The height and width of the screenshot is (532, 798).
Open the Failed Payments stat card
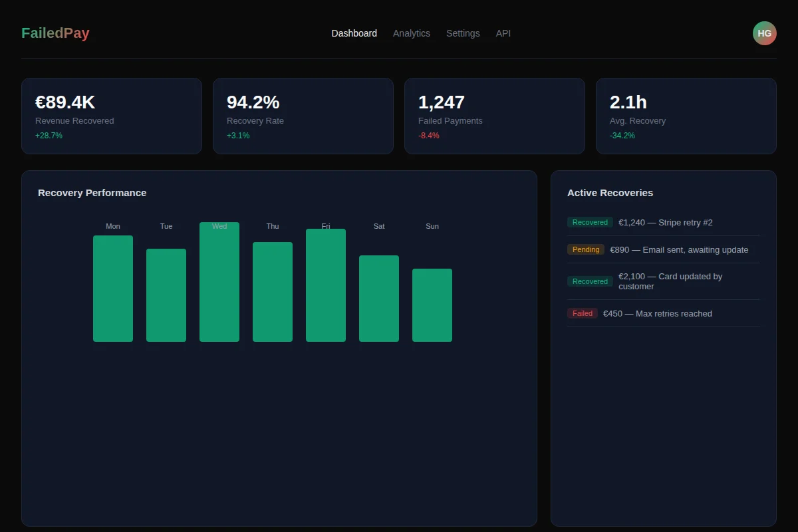tap(494, 116)
